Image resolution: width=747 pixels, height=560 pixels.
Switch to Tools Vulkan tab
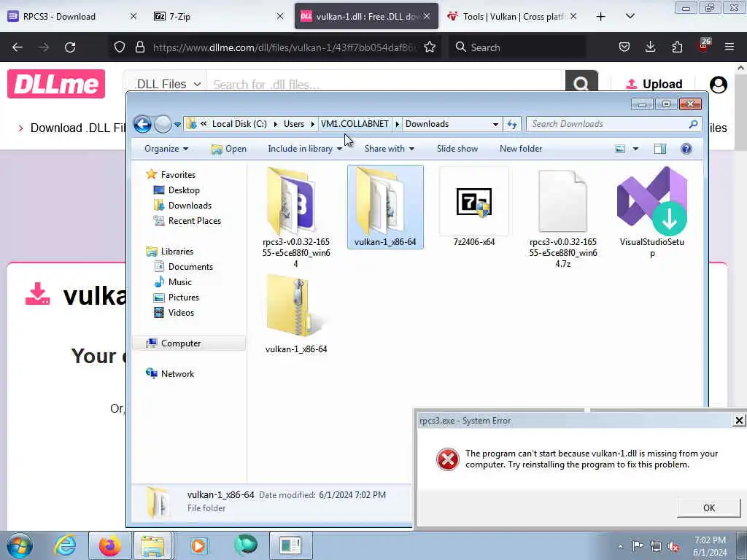(512, 16)
